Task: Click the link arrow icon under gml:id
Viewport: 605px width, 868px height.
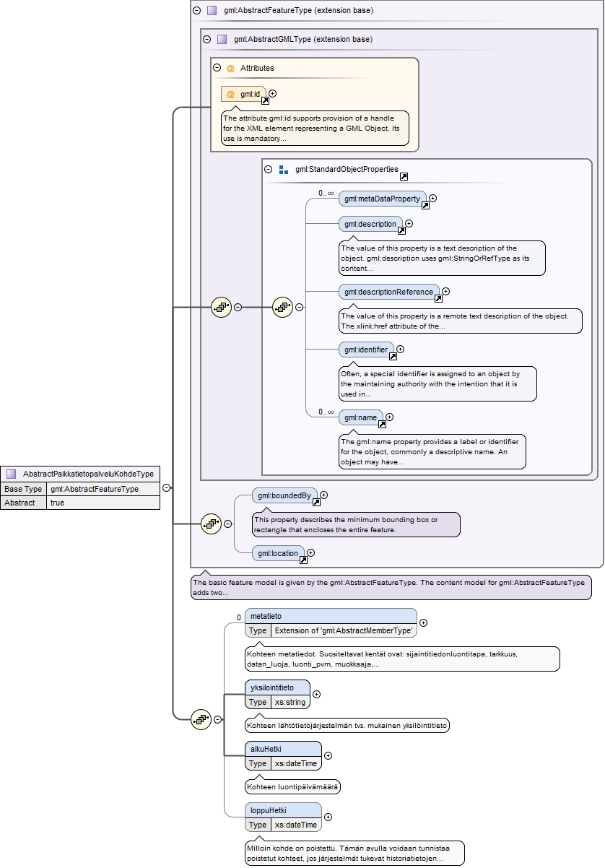Action: (265, 101)
